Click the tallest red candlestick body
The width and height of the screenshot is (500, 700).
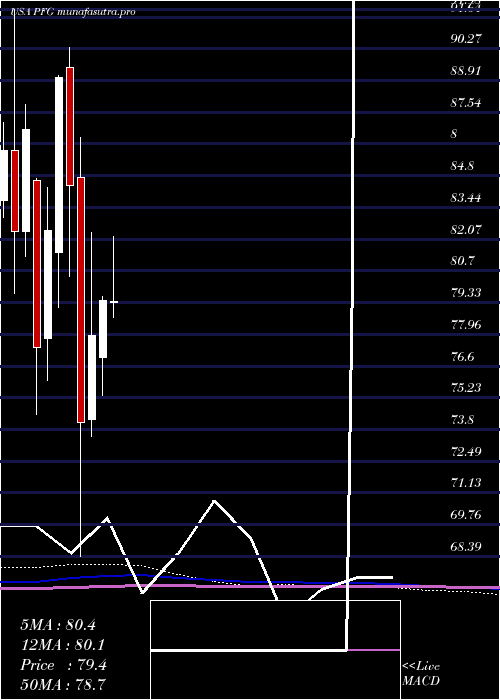pos(81,300)
